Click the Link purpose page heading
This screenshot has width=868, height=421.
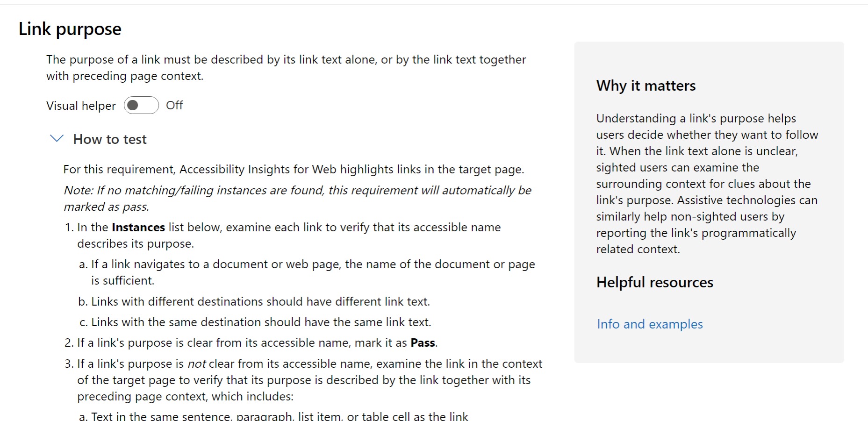(x=69, y=29)
